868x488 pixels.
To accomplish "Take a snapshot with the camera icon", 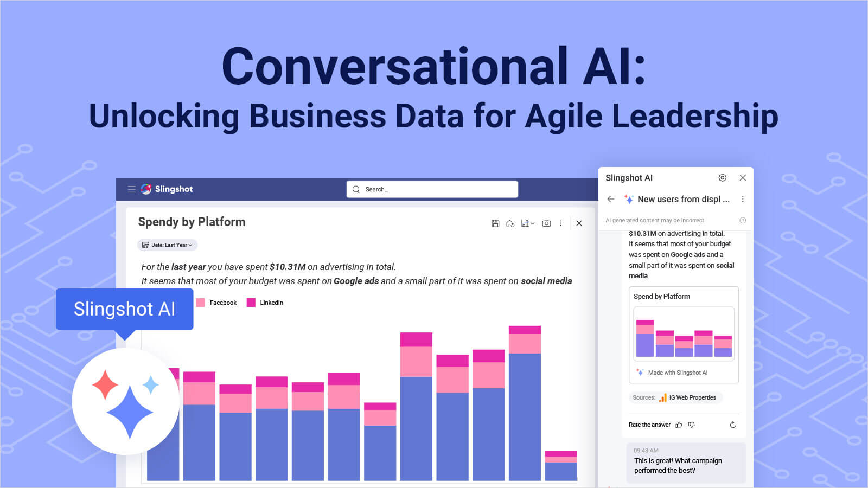I will 546,223.
